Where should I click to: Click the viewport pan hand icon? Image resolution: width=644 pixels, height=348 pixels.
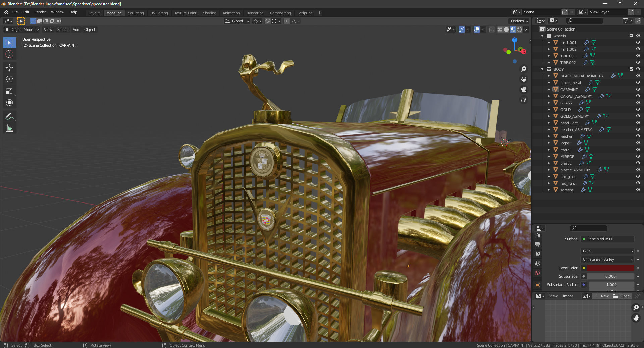(x=523, y=79)
